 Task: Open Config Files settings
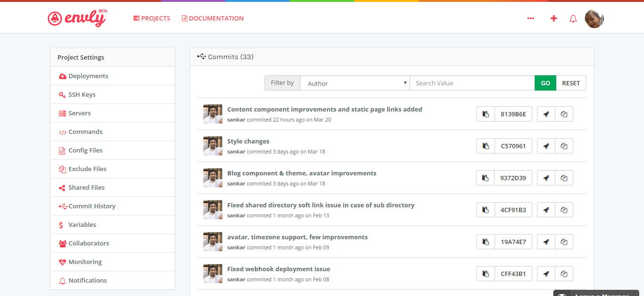tap(113, 150)
